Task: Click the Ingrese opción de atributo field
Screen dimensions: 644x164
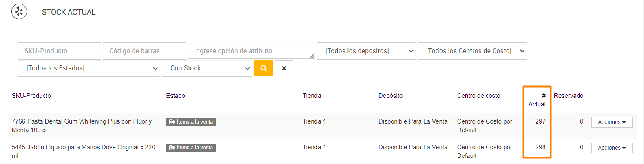Action: tap(251, 51)
